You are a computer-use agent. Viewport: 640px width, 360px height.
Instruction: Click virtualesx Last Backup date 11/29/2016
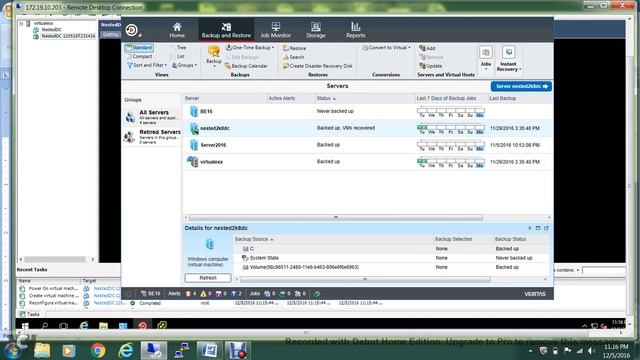point(515,162)
